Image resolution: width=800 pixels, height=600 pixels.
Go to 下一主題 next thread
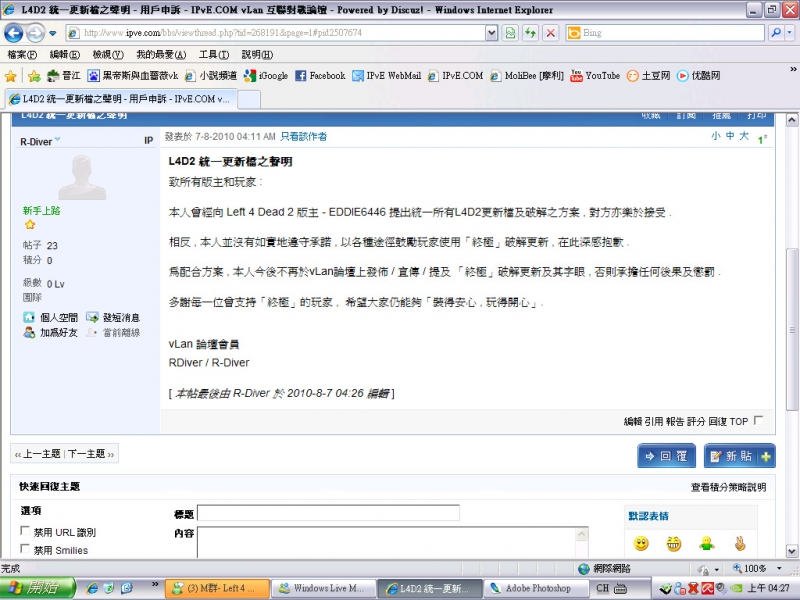click(86, 454)
